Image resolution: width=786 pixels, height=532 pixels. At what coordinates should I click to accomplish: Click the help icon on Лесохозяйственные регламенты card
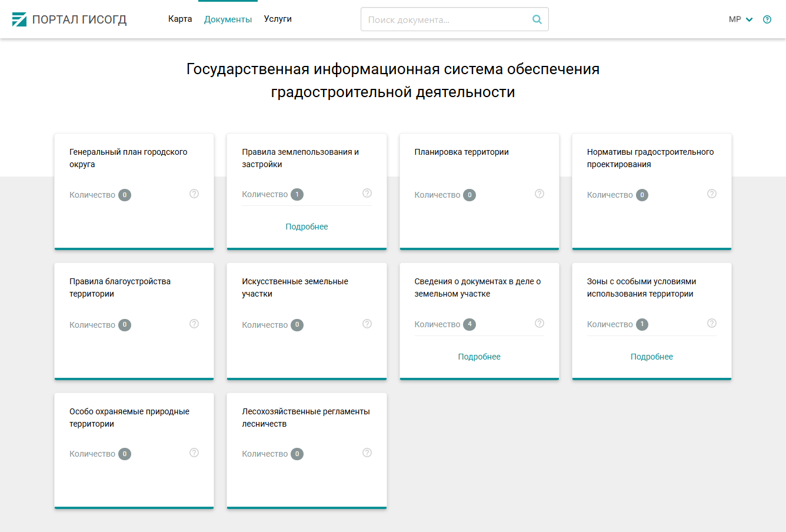[x=367, y=452]
